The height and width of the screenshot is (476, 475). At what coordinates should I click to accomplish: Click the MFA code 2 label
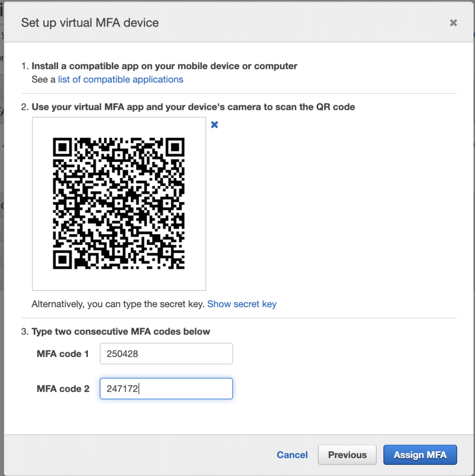[x=63, y=389]
